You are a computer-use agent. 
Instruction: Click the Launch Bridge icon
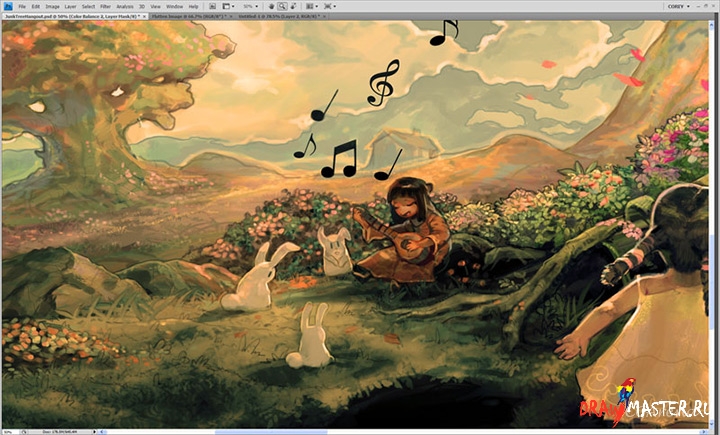[x=212, y=6]
